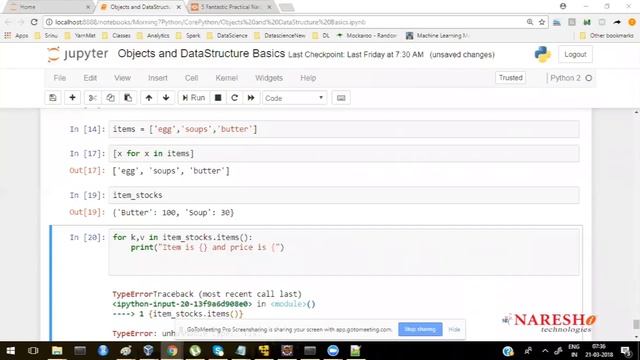
Task: Open the Kernel menu
Action: coord(227,78)
